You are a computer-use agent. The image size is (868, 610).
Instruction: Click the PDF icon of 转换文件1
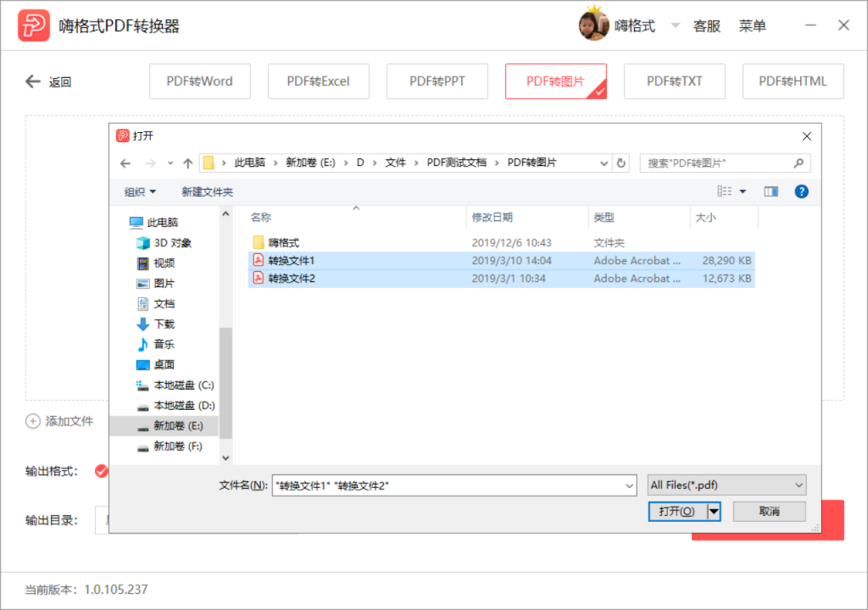click(259, 260)
